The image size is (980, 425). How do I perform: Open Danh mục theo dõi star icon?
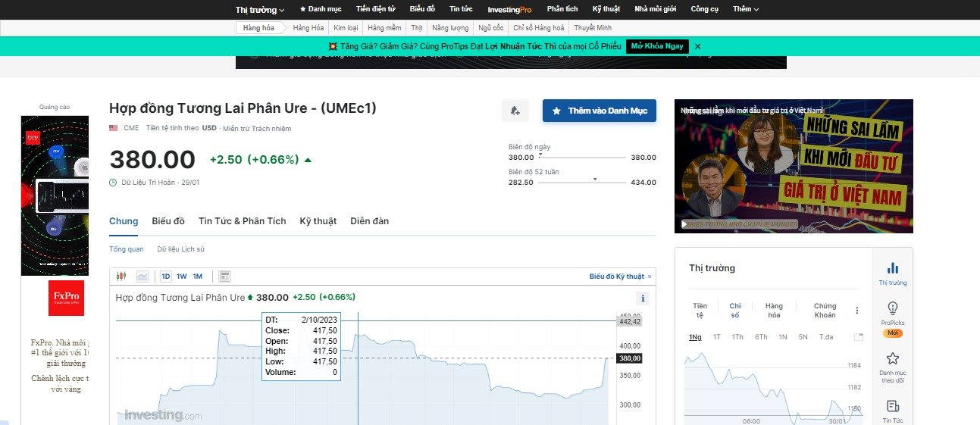[x=892, y=359]
